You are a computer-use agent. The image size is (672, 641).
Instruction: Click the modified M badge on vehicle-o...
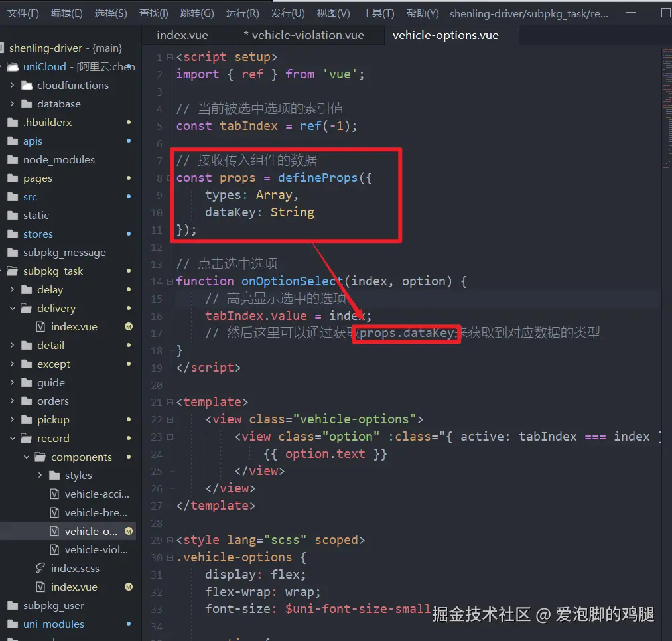coord(129,532)
